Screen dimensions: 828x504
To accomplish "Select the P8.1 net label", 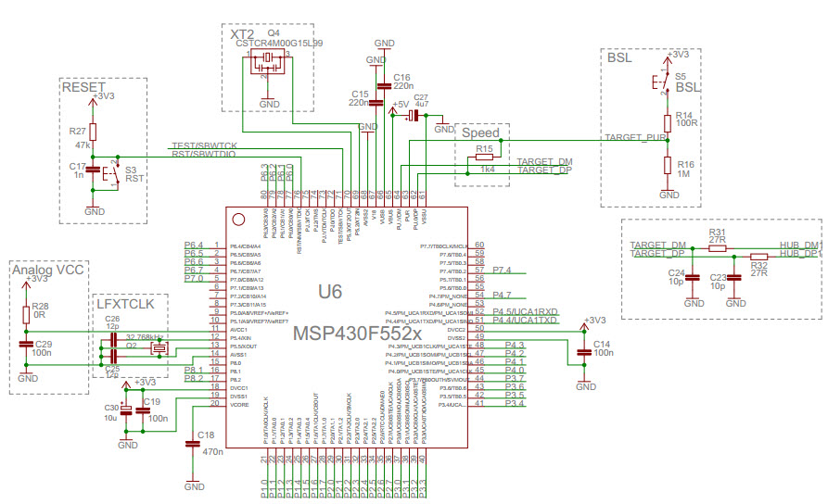I will click(x=194, y=370).
